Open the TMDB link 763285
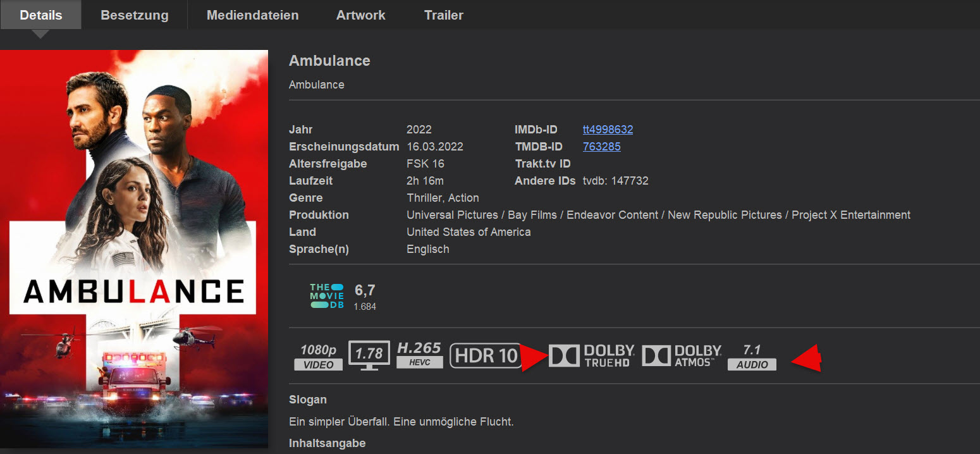The image size is (980, 454). click(601, 147)
